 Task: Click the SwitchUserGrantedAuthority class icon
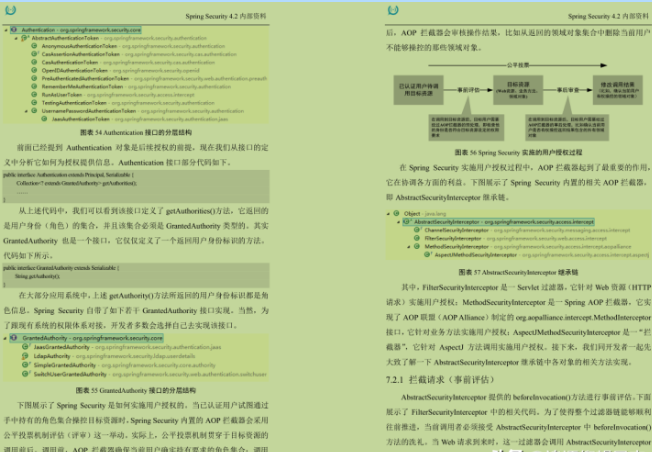(x=25, y=374)
